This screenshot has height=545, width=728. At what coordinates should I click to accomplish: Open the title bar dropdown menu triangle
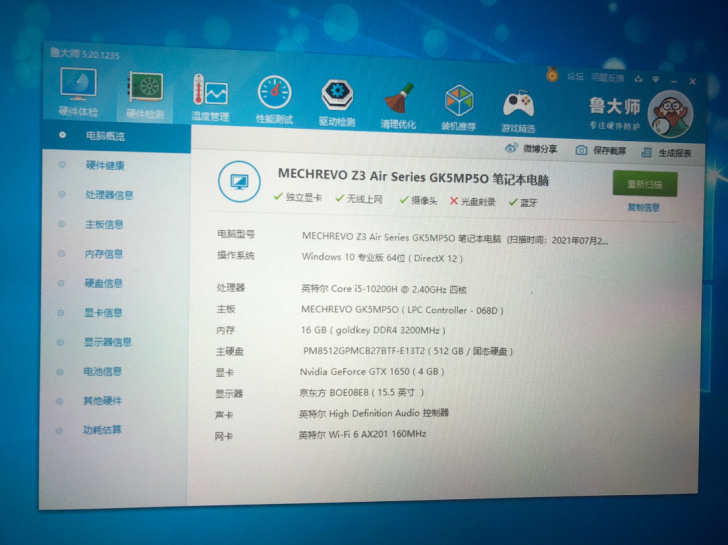(x=656, y=79)
